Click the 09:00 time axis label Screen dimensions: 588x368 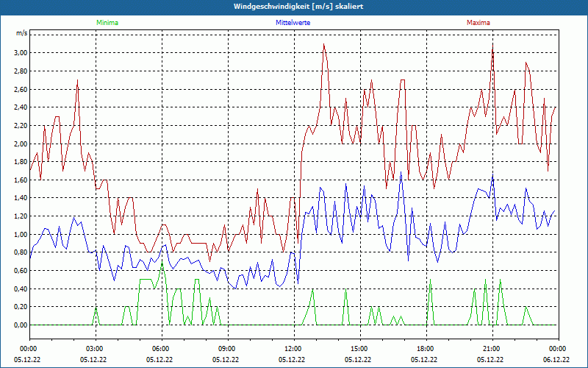(228, 349)
